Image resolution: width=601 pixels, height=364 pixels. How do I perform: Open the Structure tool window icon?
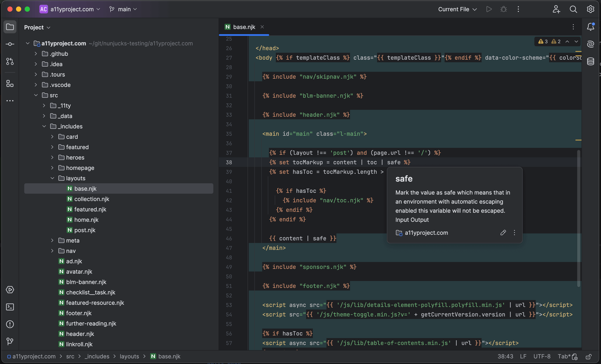tap(10, 84)
